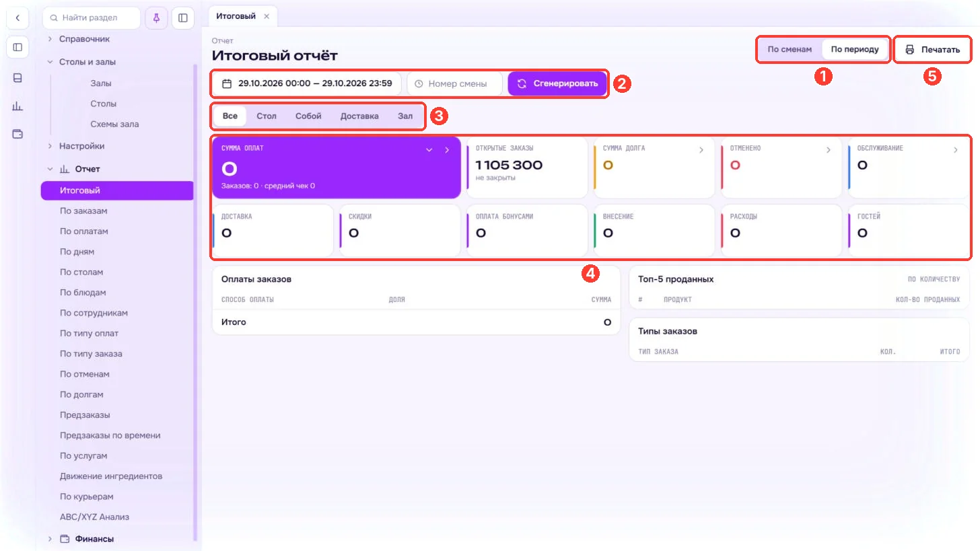Click the Найти раздел search field

point(91,17)
